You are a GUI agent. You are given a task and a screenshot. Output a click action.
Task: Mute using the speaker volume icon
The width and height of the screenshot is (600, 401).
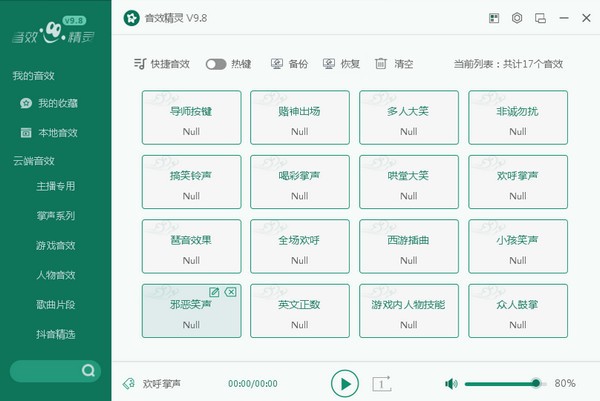click(x=451, y=383)
